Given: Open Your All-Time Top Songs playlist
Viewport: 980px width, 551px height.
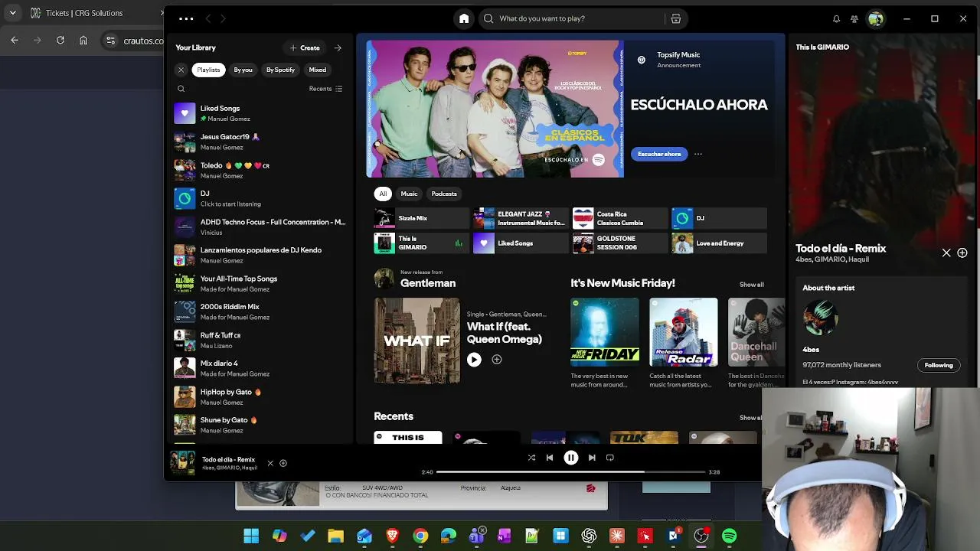Looking at the screenshot, I should pos(260,283).
